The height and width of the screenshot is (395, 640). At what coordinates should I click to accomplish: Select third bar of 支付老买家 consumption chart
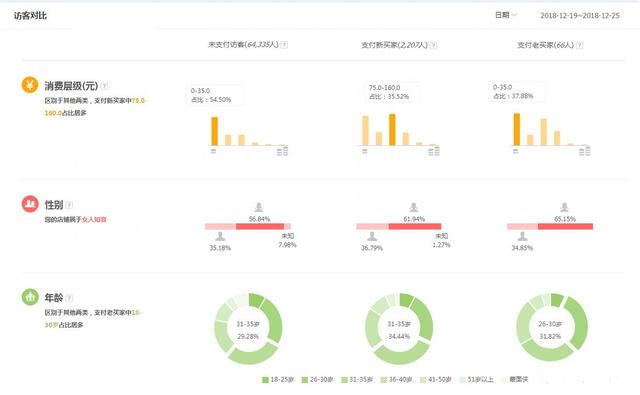coord(544,132)
